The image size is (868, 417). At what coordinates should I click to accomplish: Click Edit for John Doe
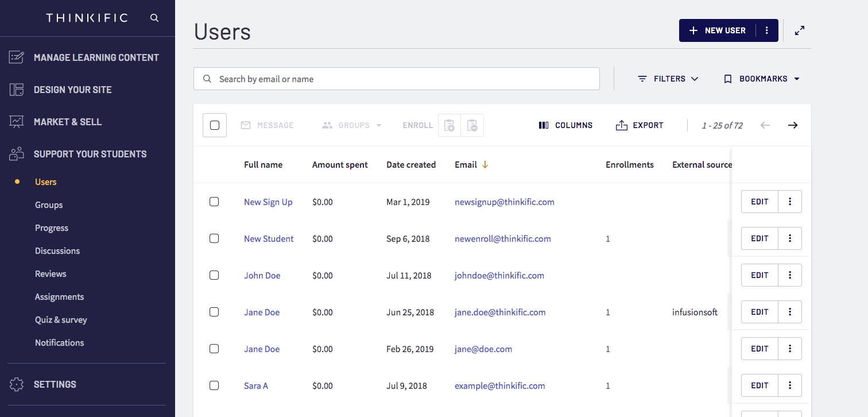click(759, 275)
